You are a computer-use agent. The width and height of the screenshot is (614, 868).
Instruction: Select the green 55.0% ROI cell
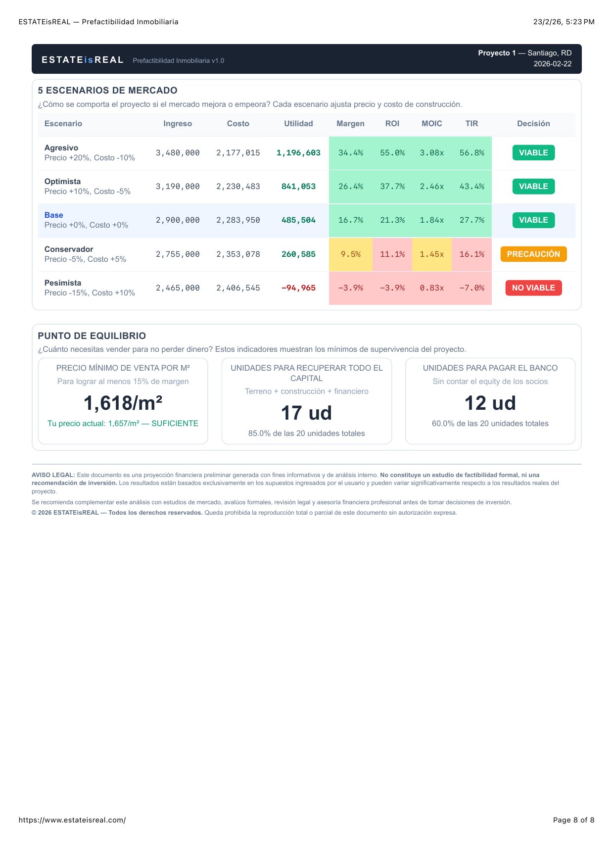pyautogui.click(x=392, y=153)
